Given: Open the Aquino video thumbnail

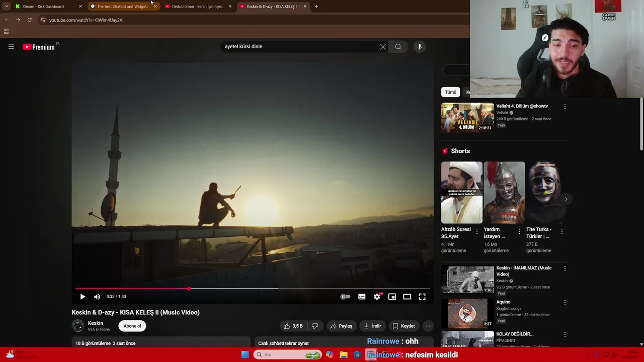Looking at the screenshot, I should coord(467,313).
